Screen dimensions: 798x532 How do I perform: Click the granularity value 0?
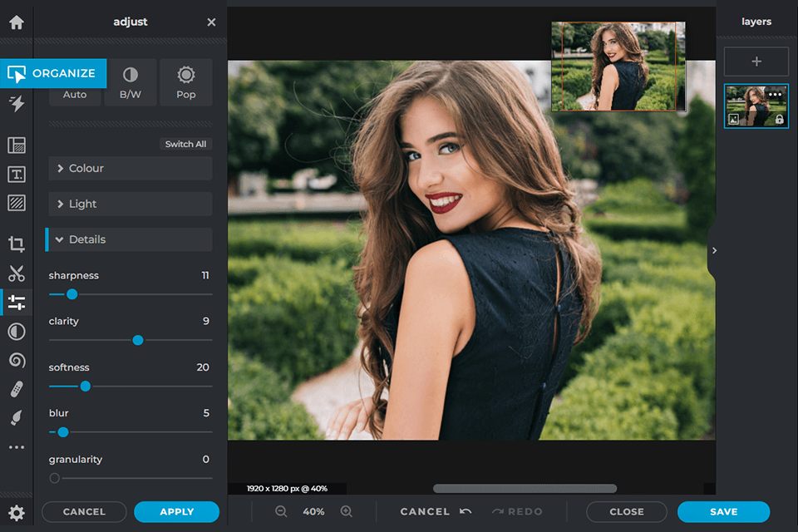tap(205, 459)
